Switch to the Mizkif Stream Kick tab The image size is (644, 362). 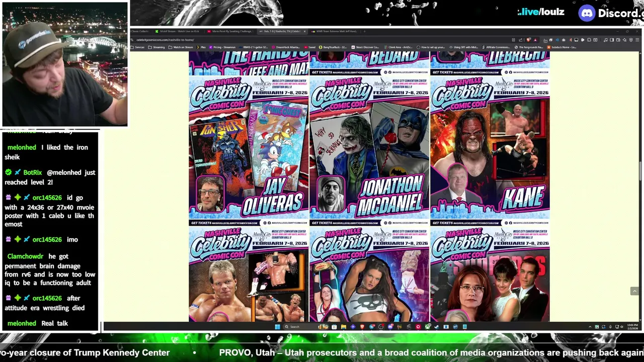click(177, 31)
